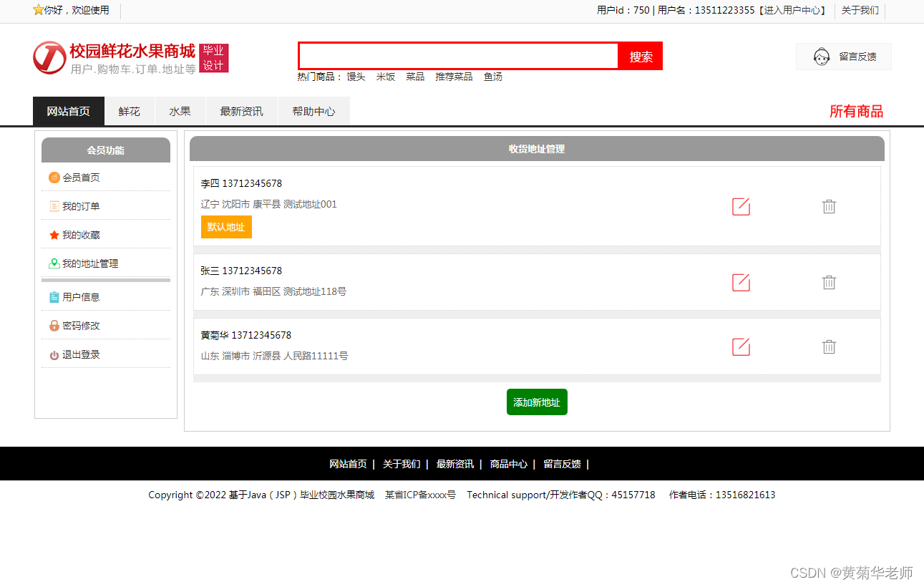Click the 所有商品 link
This screenshot has height=587, width=924.
856,111
